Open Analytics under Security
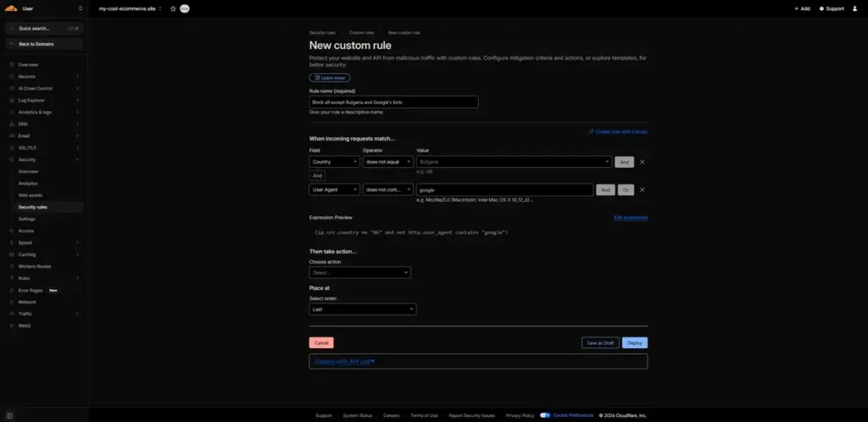The height and width of the screenshot is (422, 868). tap(28, 184)
